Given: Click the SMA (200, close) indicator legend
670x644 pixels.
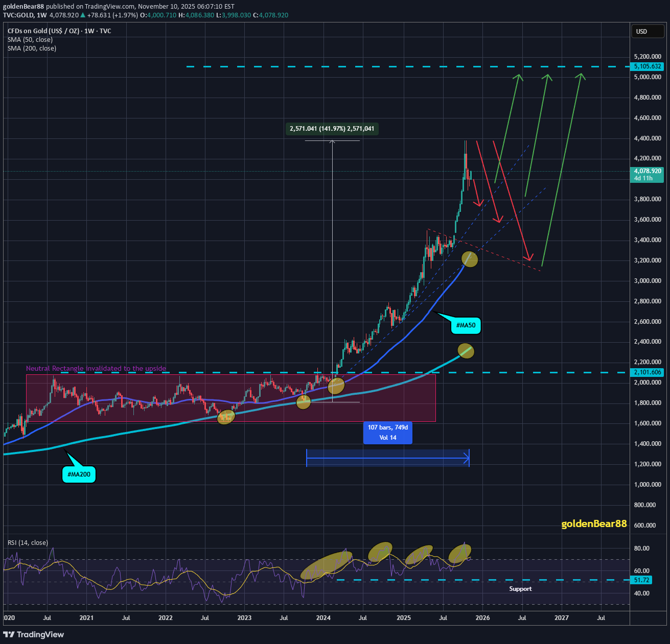Looking at the screenshot, I should (32, 49).
